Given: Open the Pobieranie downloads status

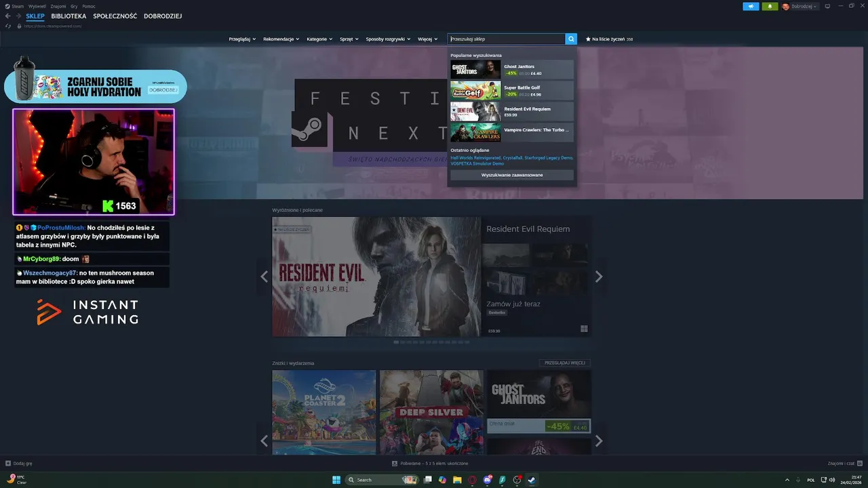Looking at the screenshot, I should (x=430, y=464).
